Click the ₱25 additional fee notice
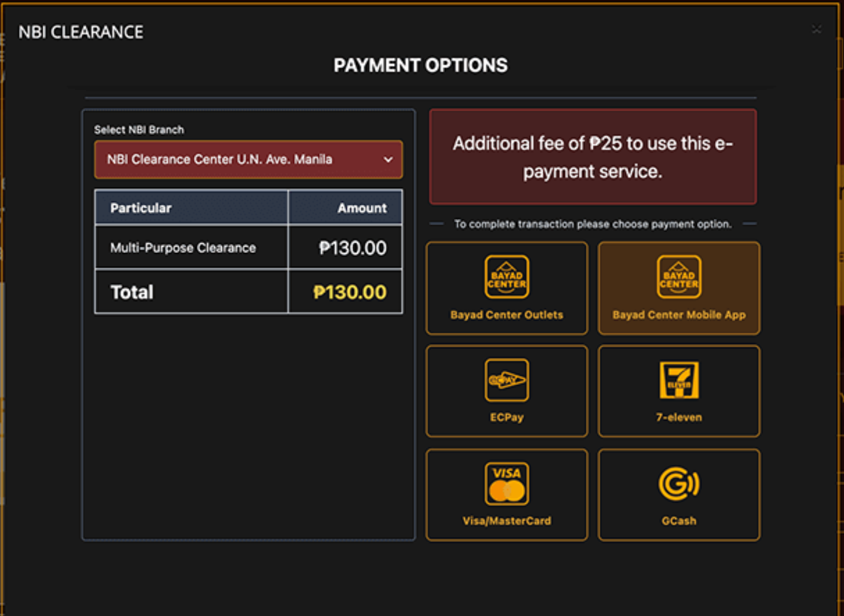 click(x=592, y=156)
